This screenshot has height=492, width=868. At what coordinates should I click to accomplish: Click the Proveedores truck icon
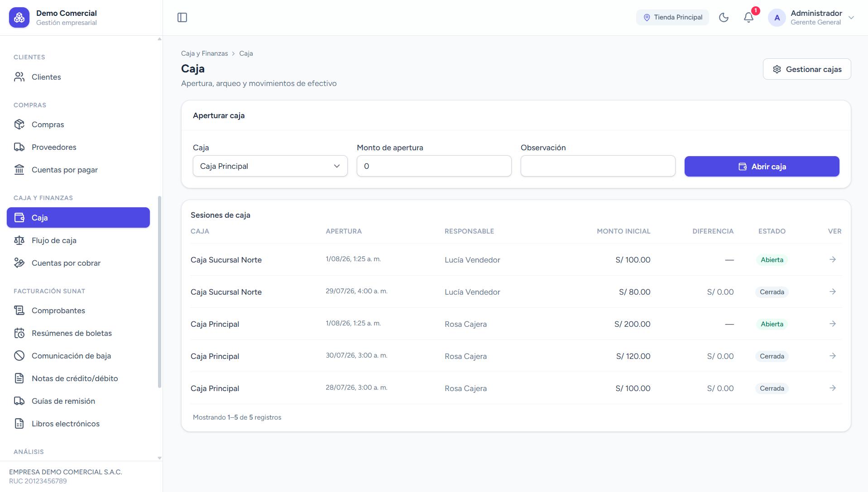tap(19, 147)
